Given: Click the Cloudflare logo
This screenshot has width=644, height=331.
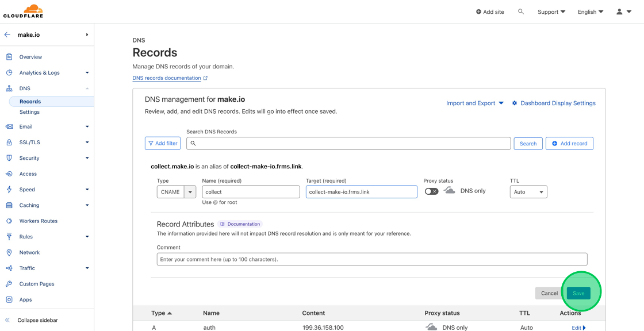Looking at the screenshot, I should tap(23, 11).
